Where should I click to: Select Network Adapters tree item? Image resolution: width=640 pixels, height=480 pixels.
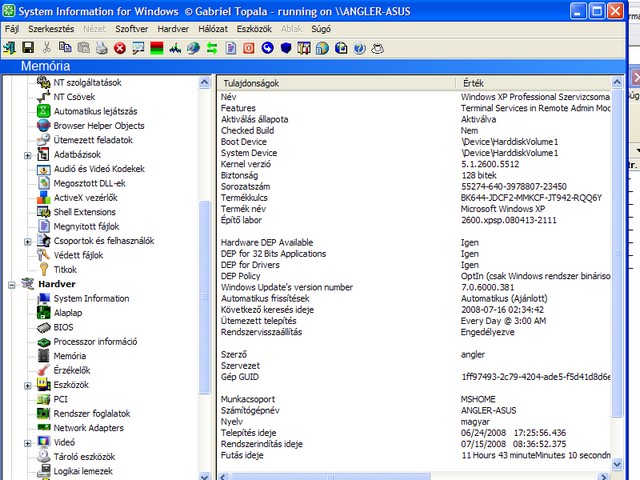click(x=89, y=428)
